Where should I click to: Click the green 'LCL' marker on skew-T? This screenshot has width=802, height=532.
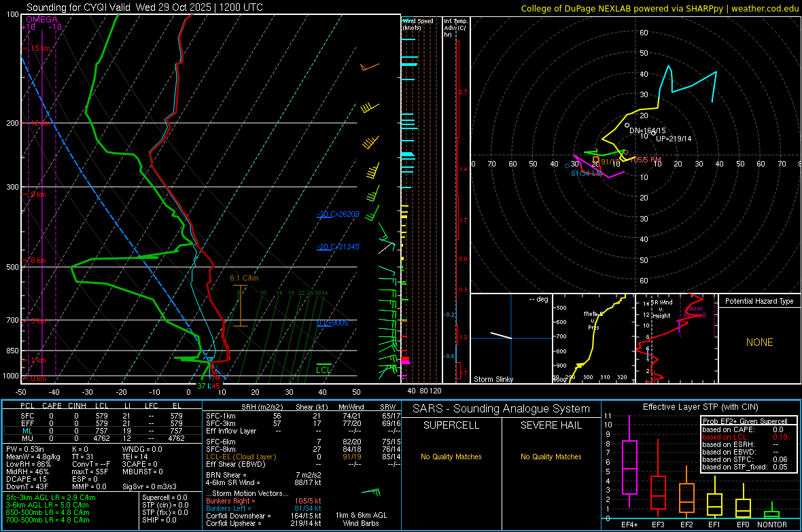tap(324, 370)
